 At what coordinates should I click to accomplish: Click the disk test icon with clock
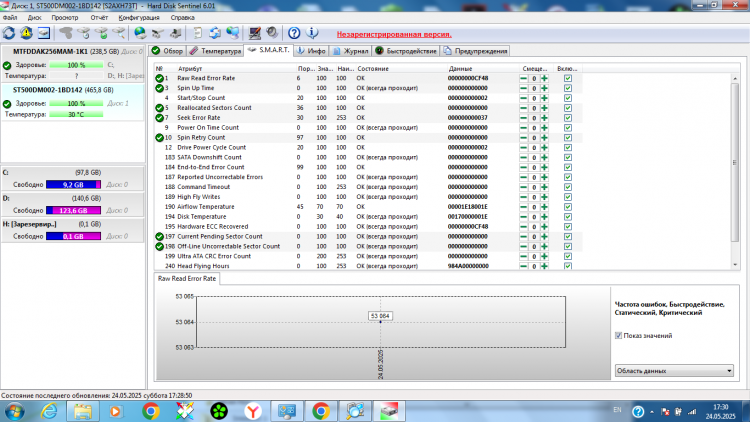click(x=84, y=33)
